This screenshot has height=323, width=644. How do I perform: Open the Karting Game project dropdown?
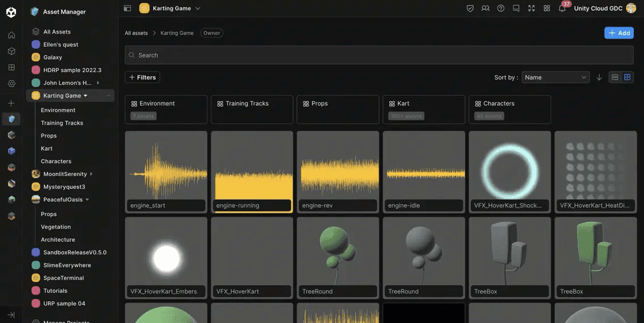point(198,8)
